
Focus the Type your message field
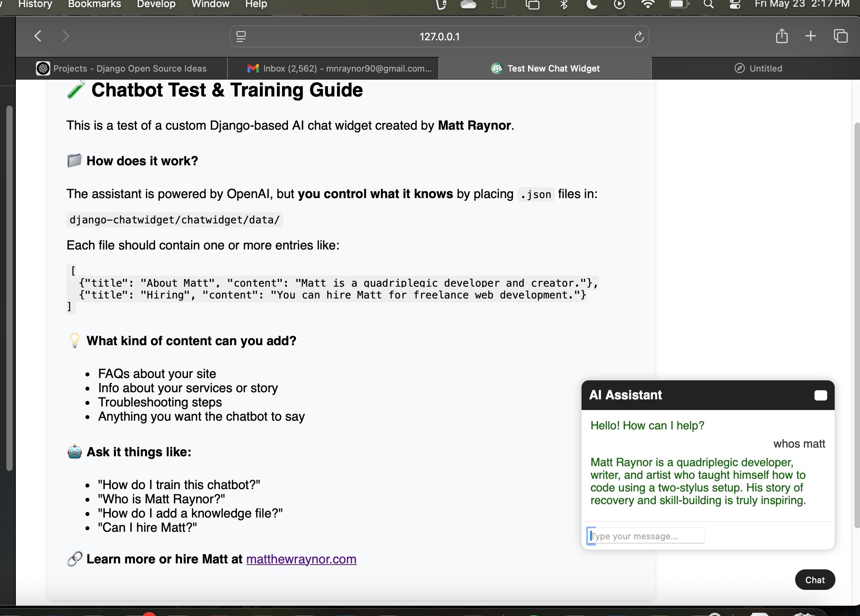click(x=646, y=536)
